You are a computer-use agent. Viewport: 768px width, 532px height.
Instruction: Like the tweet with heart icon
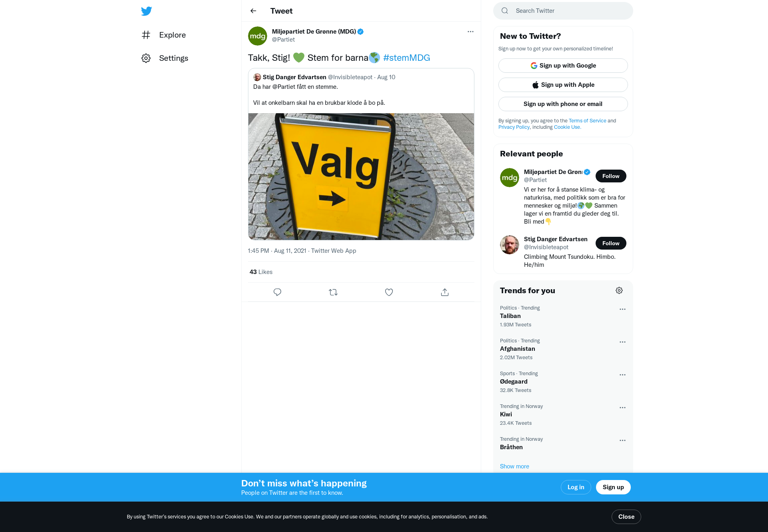point(389,292)
